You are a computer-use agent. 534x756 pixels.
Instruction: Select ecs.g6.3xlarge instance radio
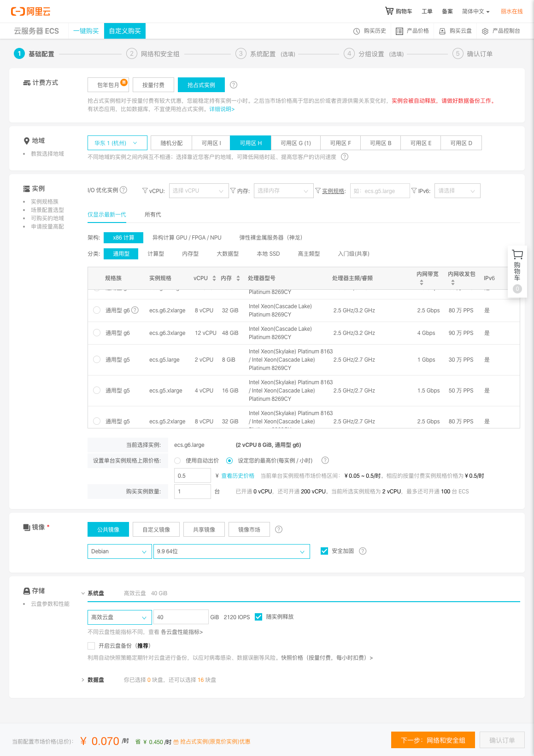[x=97, y=333]
